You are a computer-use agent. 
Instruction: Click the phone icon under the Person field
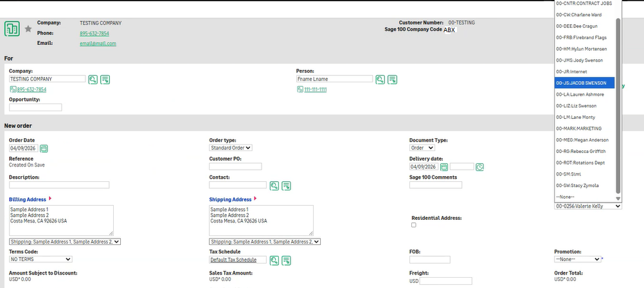pyautogui.click(x=300, y=89)
